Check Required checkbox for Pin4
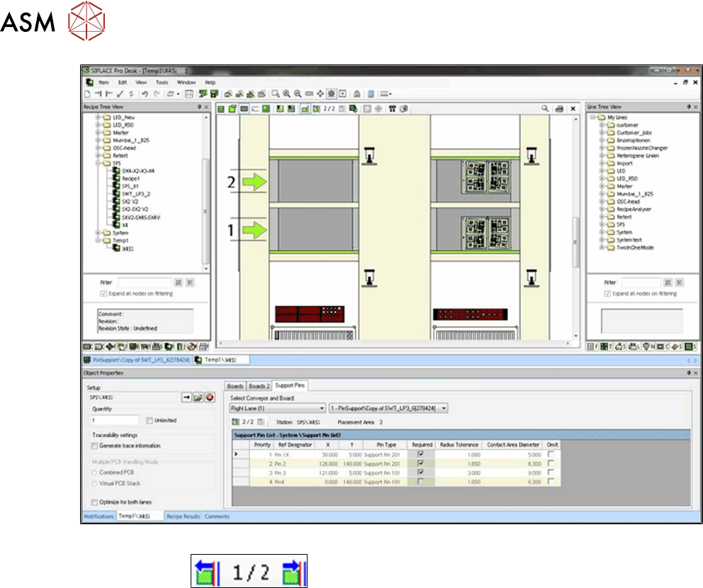 [420, 481]
